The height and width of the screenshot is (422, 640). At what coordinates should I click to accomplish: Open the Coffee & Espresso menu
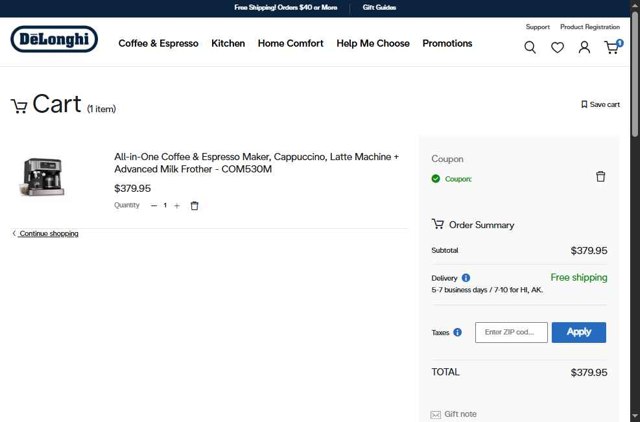click(x=158, y=43)
